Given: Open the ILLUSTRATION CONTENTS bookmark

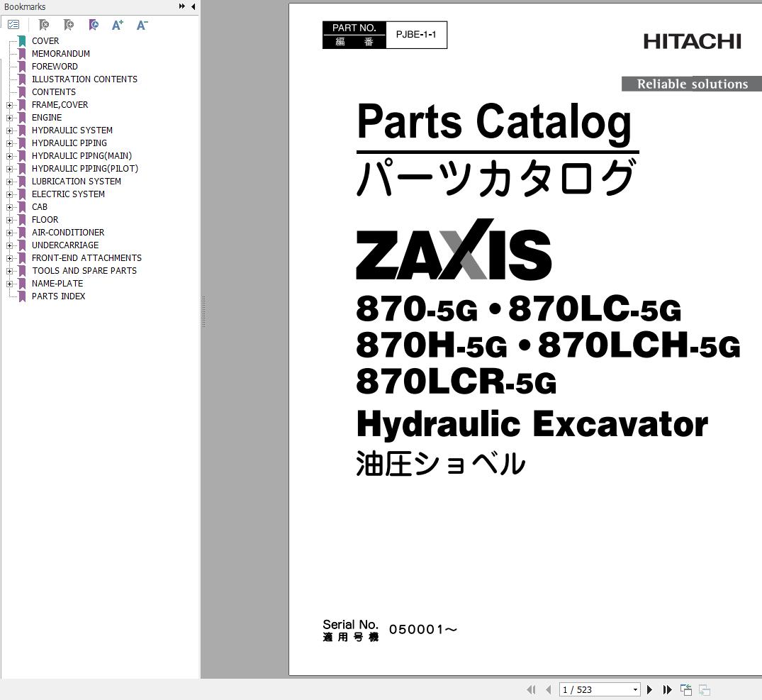Looking at the screenshot, I should [84, 79].
